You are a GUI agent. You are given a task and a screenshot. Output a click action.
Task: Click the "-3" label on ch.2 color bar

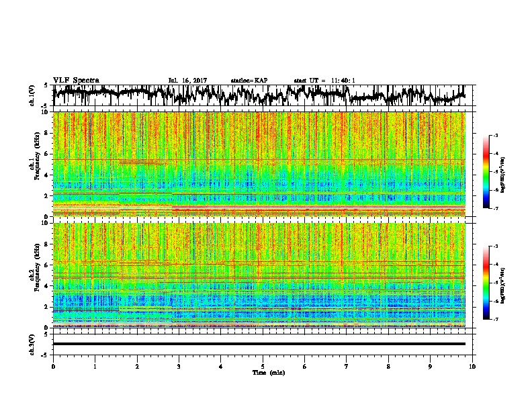coord(496,246)
